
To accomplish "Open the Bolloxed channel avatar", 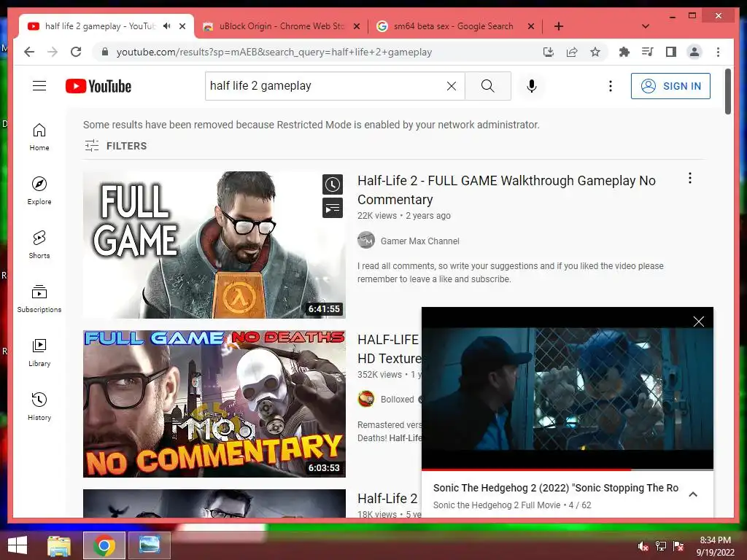I will (366, 399).
